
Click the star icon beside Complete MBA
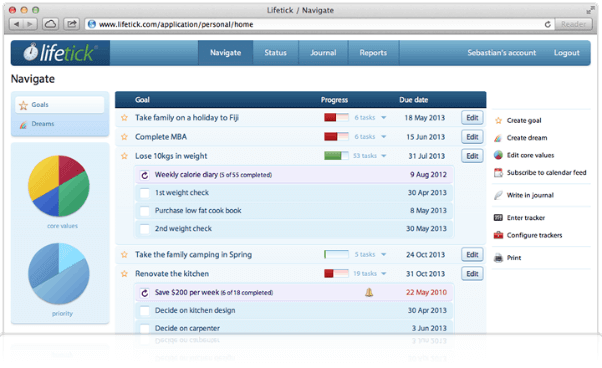(x=124, y=137)
